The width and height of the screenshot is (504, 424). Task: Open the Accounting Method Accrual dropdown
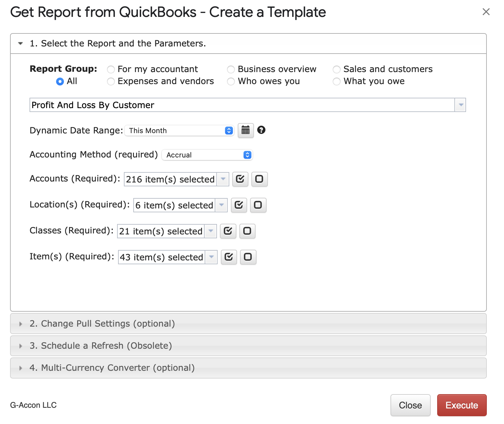click(207, 155)
